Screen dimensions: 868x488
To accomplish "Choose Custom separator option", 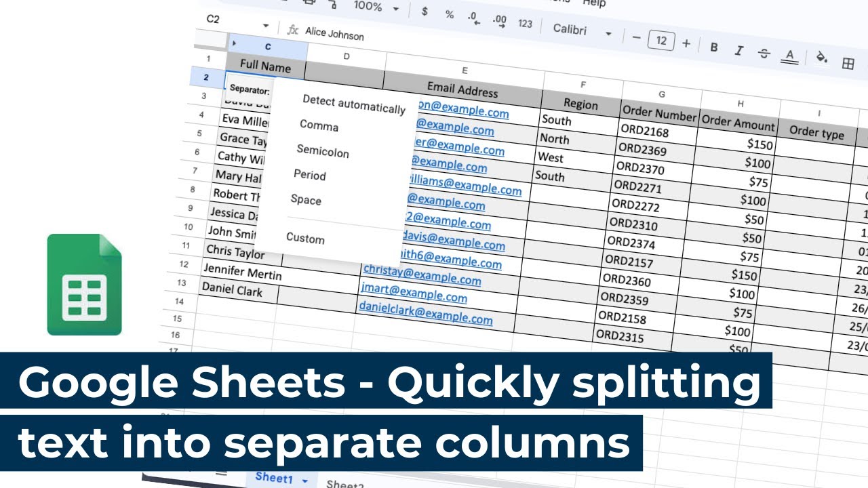I will click(305, 239).
